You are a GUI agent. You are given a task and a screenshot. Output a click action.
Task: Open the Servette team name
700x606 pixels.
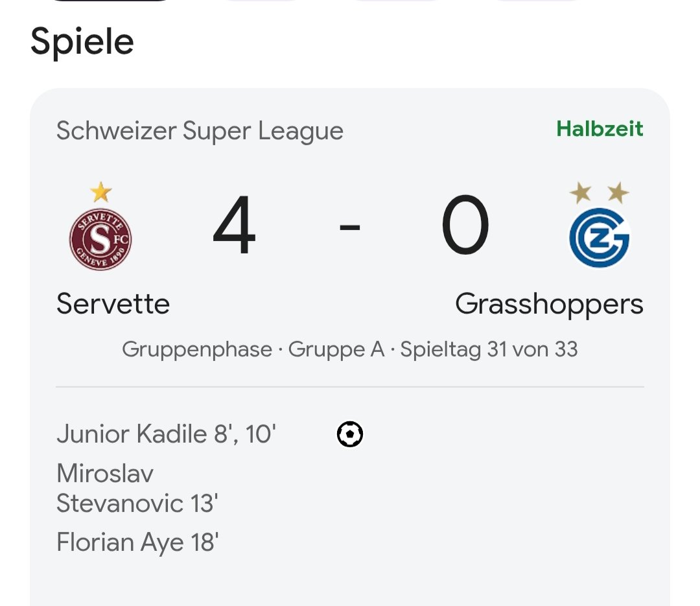[x=113, y=304]
